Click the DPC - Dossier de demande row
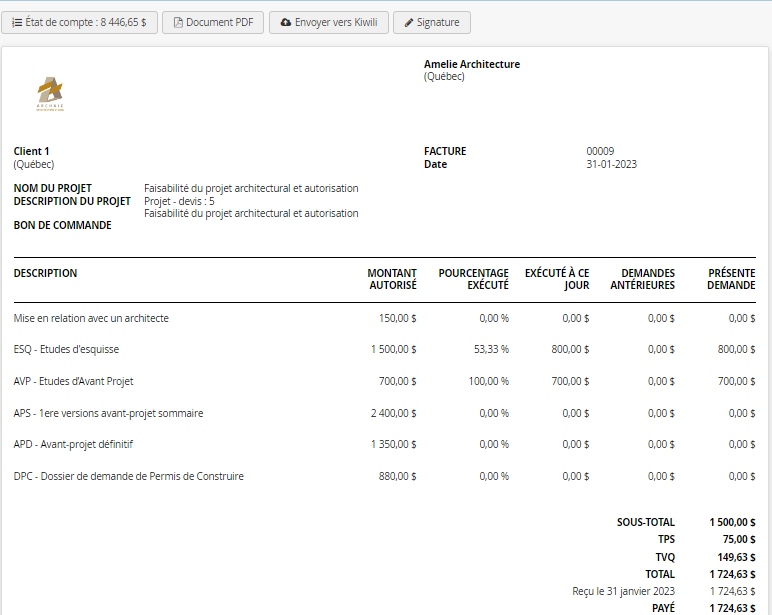The width and height of the screenshot is (772, 615). [x=128, y=476]
